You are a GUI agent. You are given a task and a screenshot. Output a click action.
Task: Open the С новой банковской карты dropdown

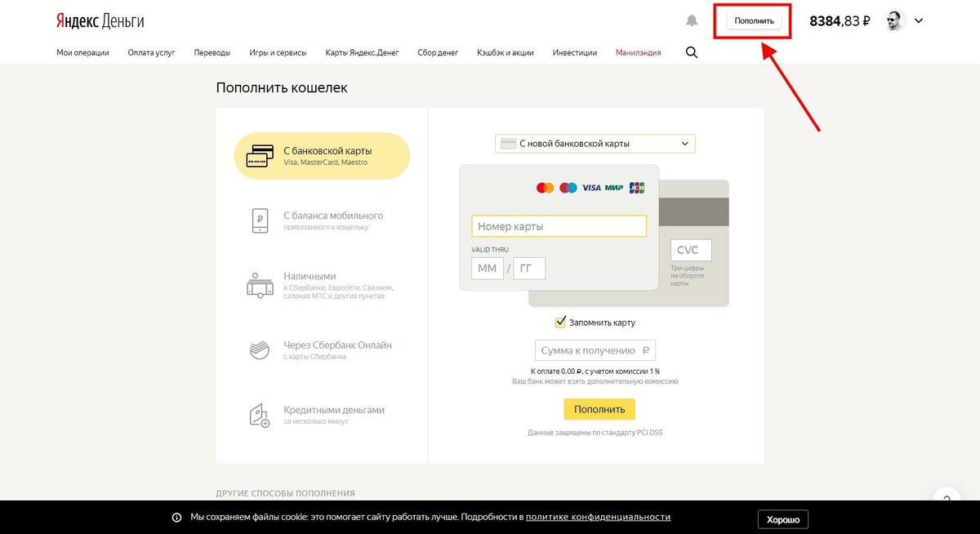[595, 144]
